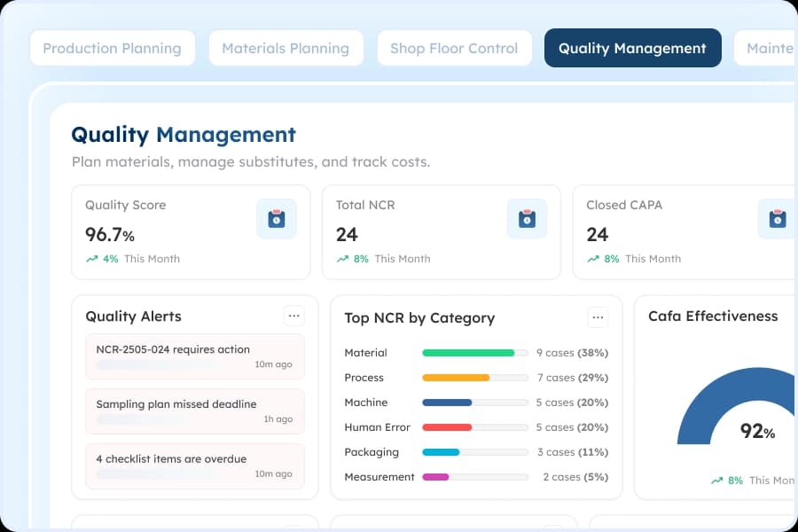
Task: Click the Packaging category label
Action: coord(372,452)
